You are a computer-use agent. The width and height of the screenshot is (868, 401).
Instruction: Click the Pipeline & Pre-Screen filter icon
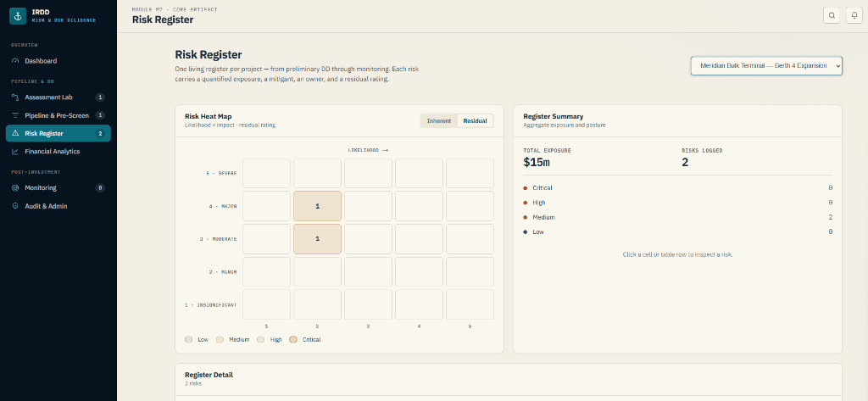click(15, 116)
